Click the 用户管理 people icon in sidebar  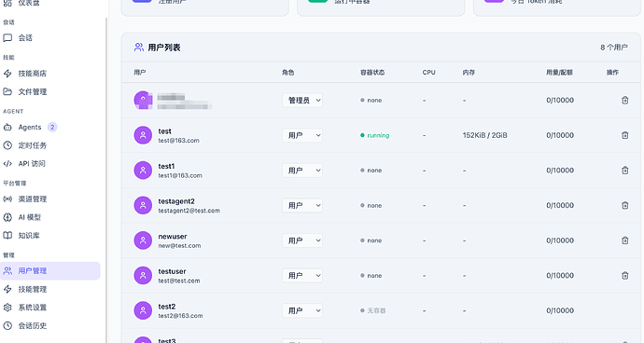coord(7,271)
